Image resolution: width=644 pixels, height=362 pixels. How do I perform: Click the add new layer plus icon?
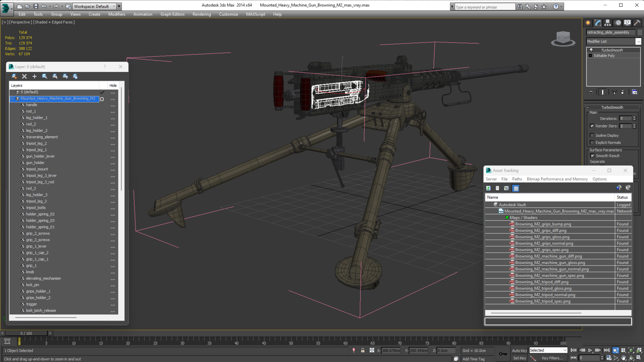click(35, 76)
